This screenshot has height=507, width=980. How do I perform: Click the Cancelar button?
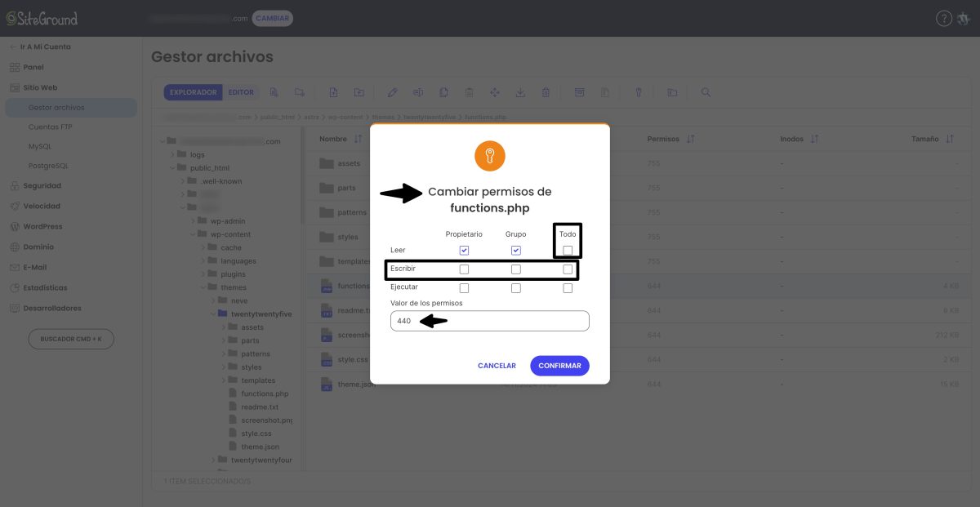coord(497,366)
